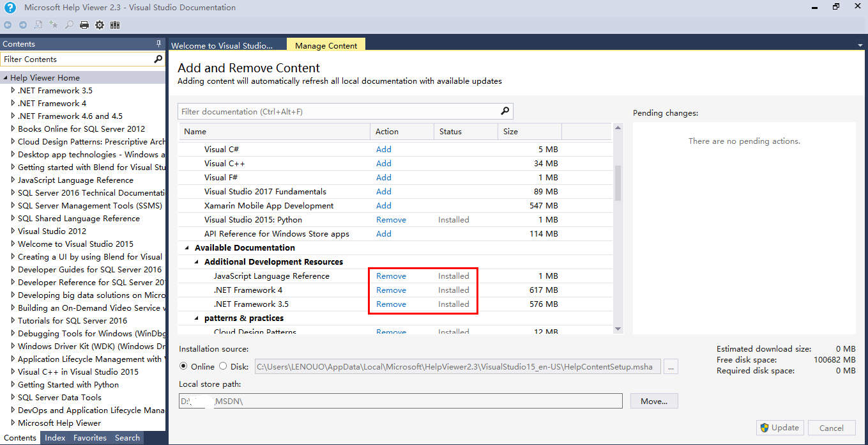Click the Filter documentation input field
This screenshot has height=445, width=868.
tap(339, 111)
